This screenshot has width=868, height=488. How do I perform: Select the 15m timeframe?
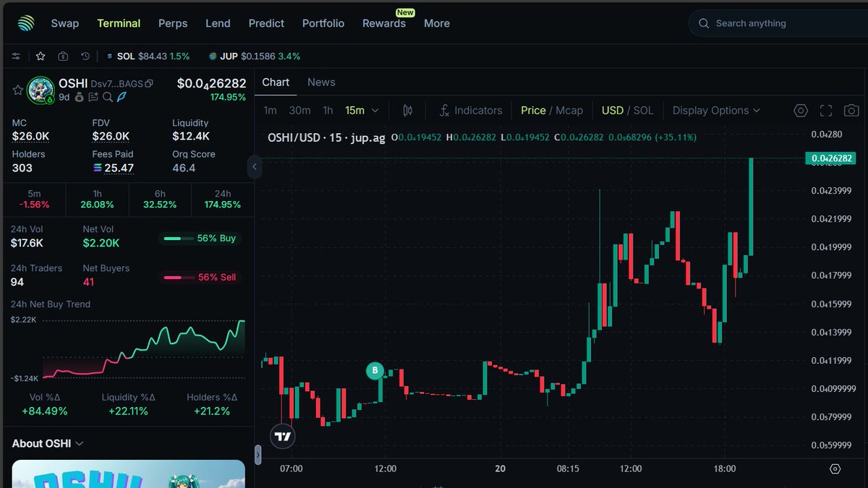pos(354,111)
